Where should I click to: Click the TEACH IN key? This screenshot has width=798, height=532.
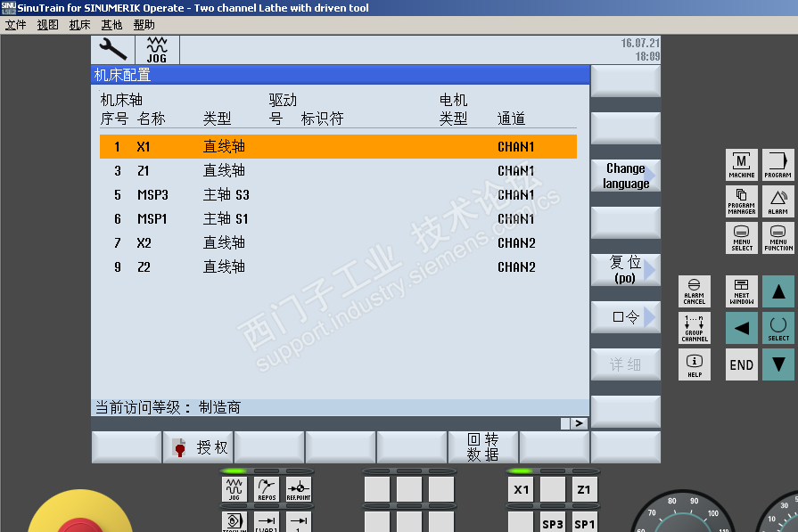[234, 522]
